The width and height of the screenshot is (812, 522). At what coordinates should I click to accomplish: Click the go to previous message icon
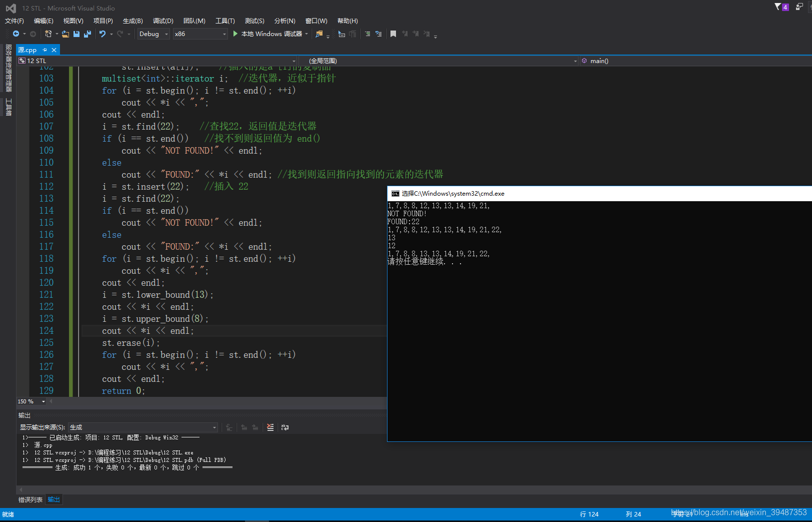(244, 427)
